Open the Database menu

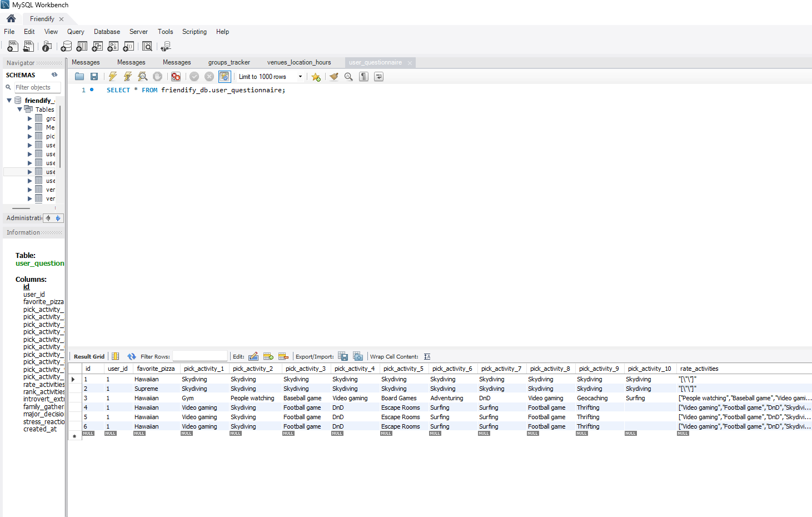tap(107, 32)
